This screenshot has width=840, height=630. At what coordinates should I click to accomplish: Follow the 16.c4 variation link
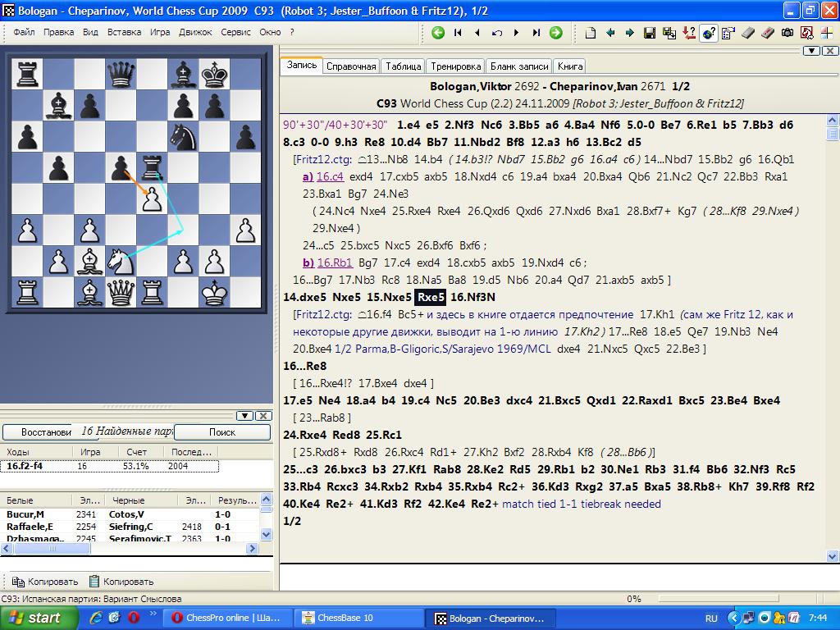(x=330, y=176)
